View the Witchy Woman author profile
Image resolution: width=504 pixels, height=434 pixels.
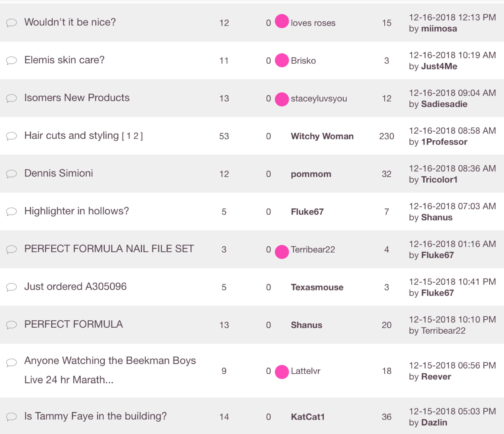[322, 136]
